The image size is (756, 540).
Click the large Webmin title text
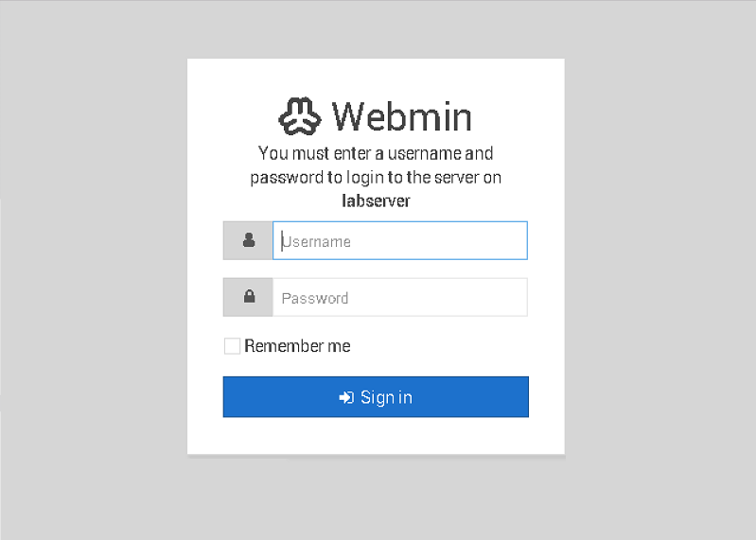tap(401, 116)
